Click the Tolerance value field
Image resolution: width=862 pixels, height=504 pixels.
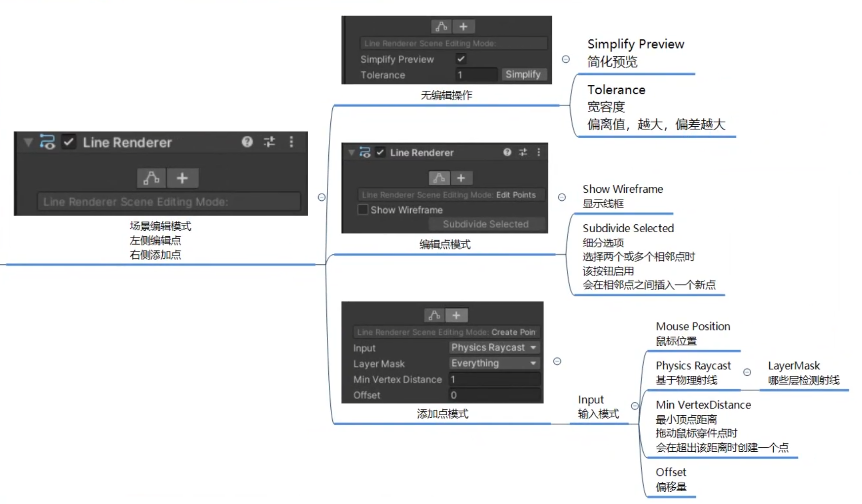(x=476, y=74)
